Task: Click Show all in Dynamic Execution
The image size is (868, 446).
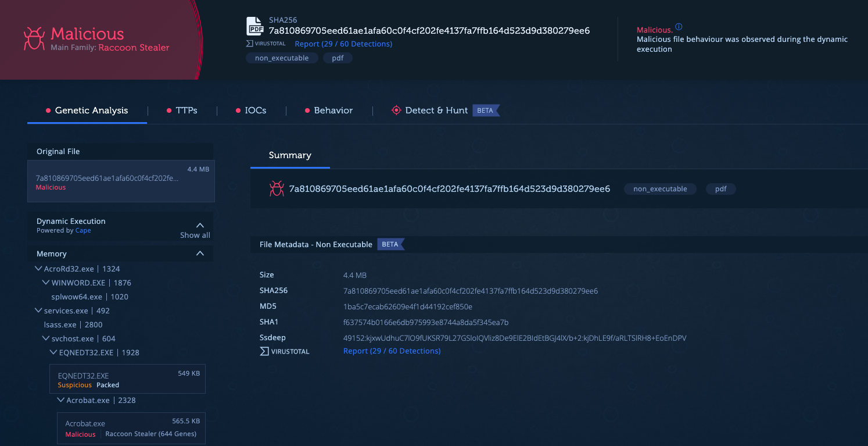Action: tap(195, 235)
